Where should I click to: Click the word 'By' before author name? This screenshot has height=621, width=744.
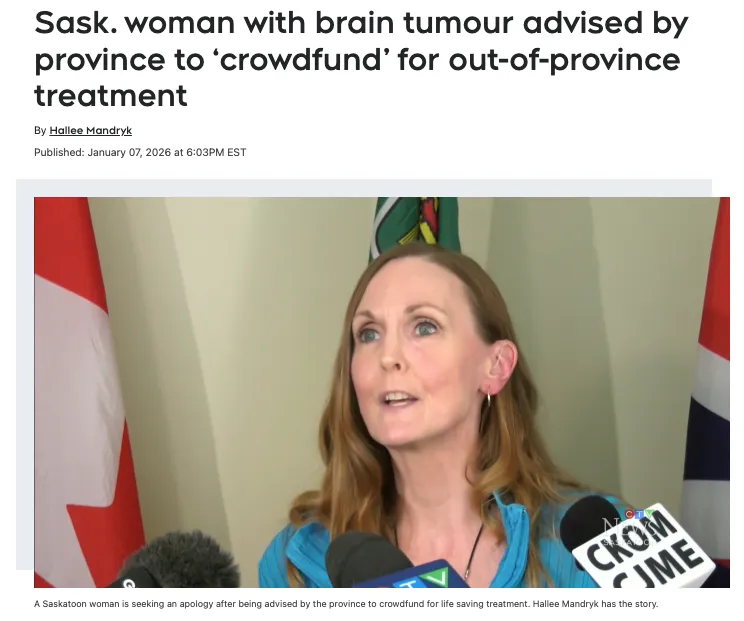pyautogui.click(x=40, y=130)
